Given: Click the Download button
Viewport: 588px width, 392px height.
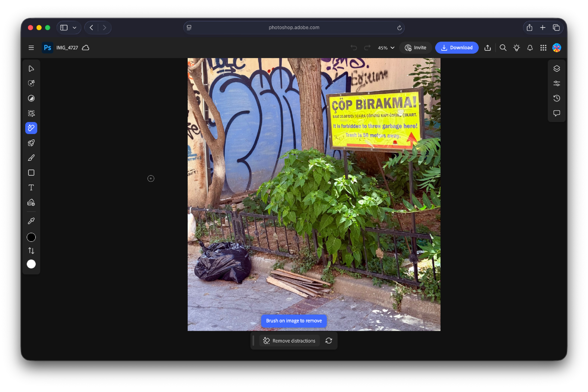Looking at the screenshot, I should (457, 48).
